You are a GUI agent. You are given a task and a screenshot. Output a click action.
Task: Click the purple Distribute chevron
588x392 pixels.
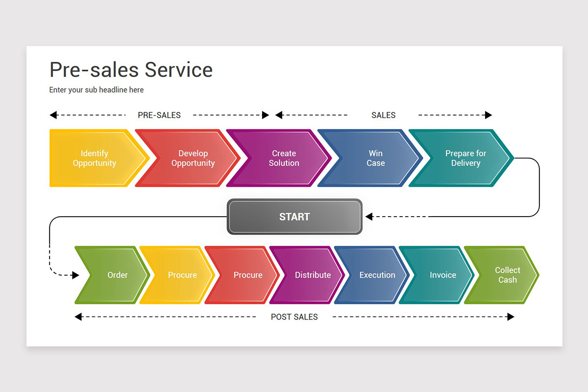pyautogui.click(x=308, y=275)
